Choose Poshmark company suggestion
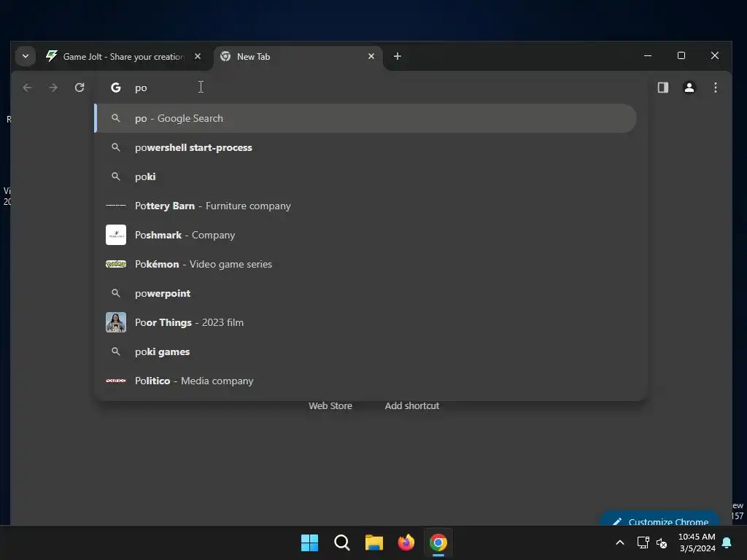The width and height of the screenshot is (747, 560). (x=365, y=235)
